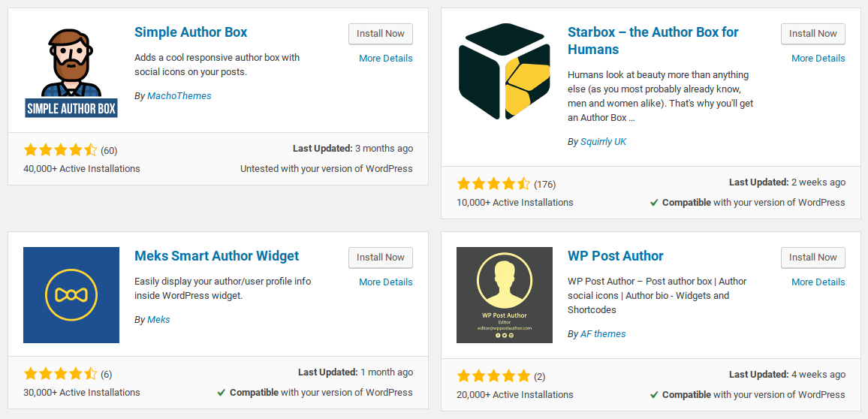Install the WP Post Author plugin
This screenshot has height=419, width=868.
tap(812, 258)
